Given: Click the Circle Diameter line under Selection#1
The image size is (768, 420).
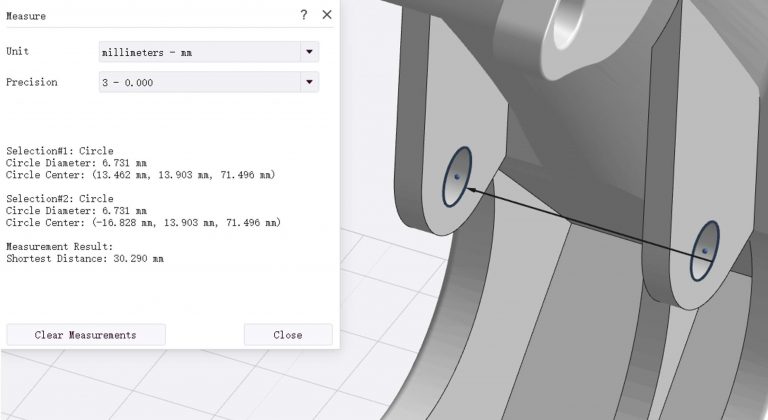Looking at the screenshot, I should coord(76,163).
